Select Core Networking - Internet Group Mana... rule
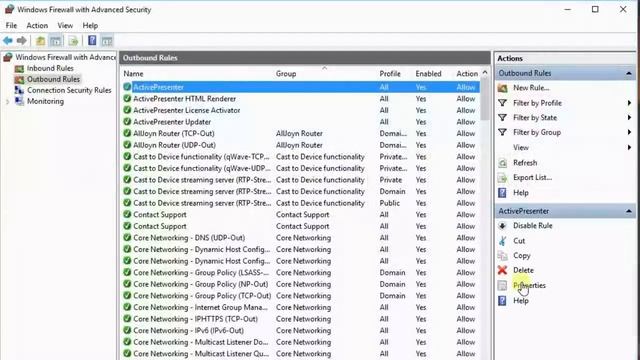Screen dimensions: 640x360 (x=301, y=307)
